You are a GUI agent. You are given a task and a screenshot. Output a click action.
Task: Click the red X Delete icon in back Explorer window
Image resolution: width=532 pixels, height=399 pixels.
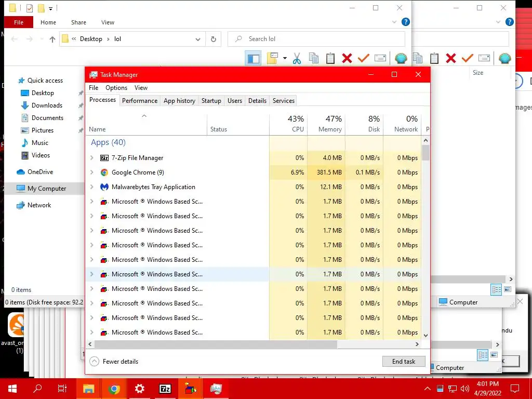tap(450, 58)
